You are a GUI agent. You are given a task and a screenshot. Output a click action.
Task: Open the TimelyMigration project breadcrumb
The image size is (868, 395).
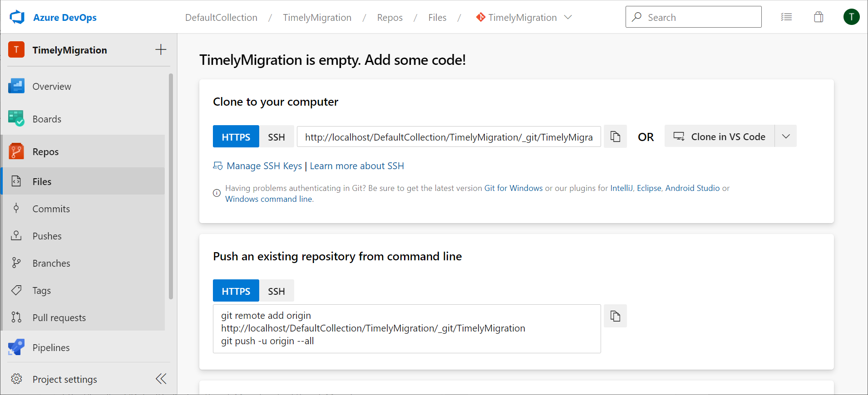pyautogui.click(x=317, y=17)
